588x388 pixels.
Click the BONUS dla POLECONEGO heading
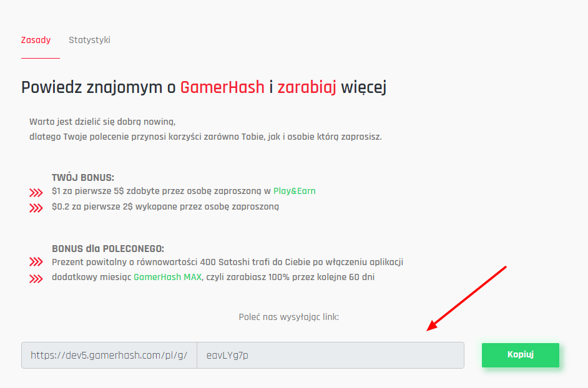point(108,248)
